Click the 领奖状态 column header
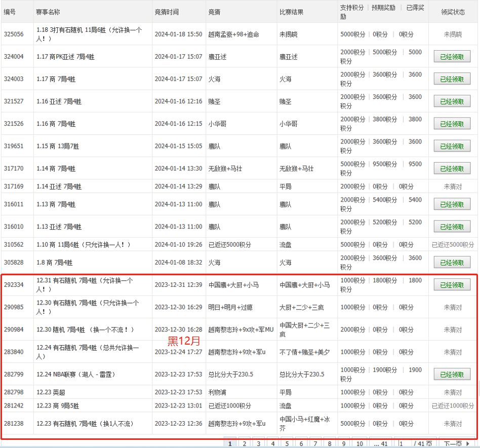Image resolution: width=480 pixels, height=448 pixels. 453,12
